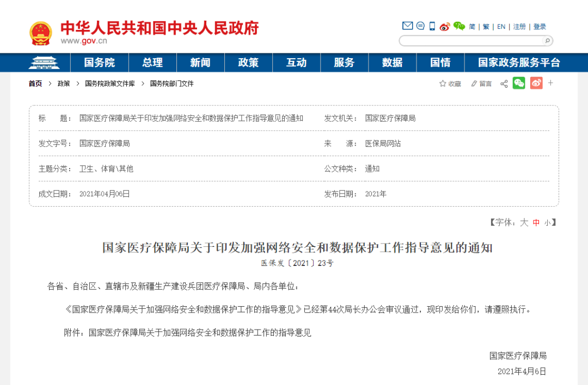The height and width of the screenshot is (385, 588).
Task: Click the share icon above the article
Action: tap(504, 83)
